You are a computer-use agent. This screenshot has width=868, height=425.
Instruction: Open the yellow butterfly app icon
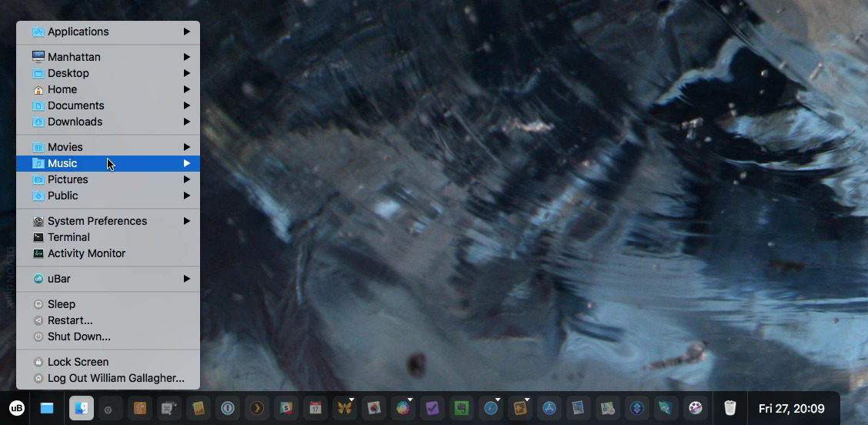point(344,408)
